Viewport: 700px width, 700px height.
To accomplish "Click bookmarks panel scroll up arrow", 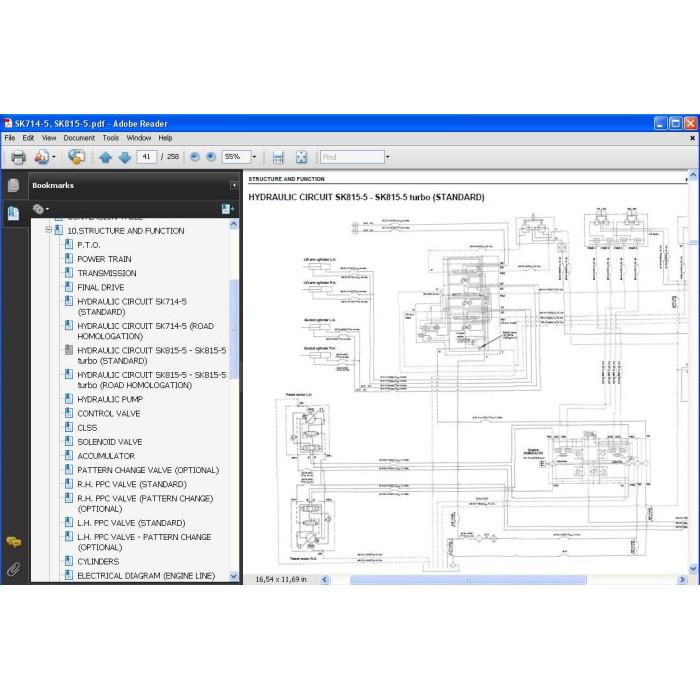I will 233,224.
